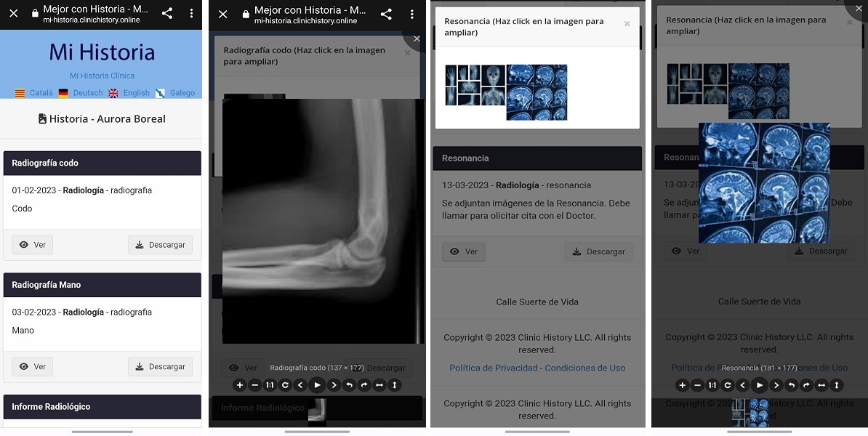Viewport: 868px width, 436px height.
Task: Go to next image in Radiografía codo viewer
Action: (x=334, y=385)
